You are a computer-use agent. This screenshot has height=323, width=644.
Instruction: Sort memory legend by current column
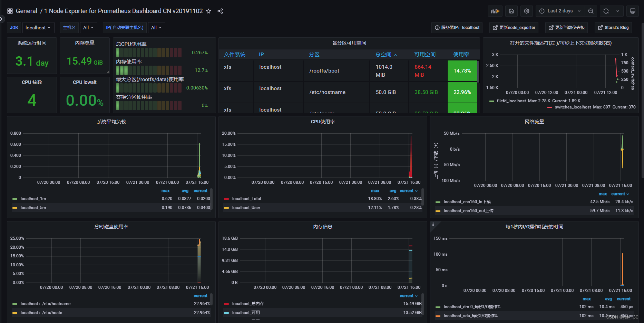pyautogui.click(x=409, y=296)
